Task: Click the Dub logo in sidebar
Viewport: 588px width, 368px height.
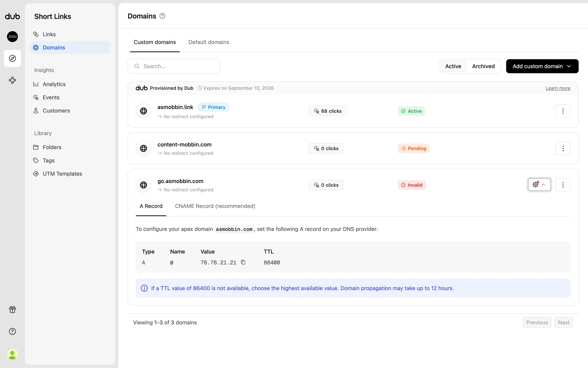Action: point(12,17)
